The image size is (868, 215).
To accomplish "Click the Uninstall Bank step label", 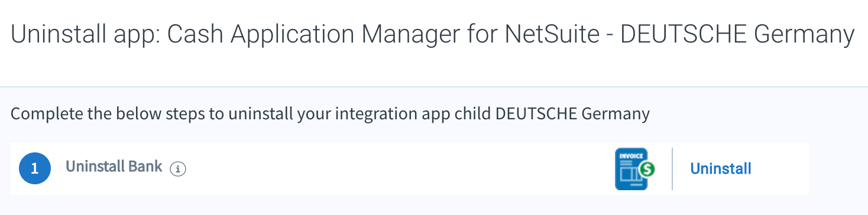I will click(x=114, y=167).
